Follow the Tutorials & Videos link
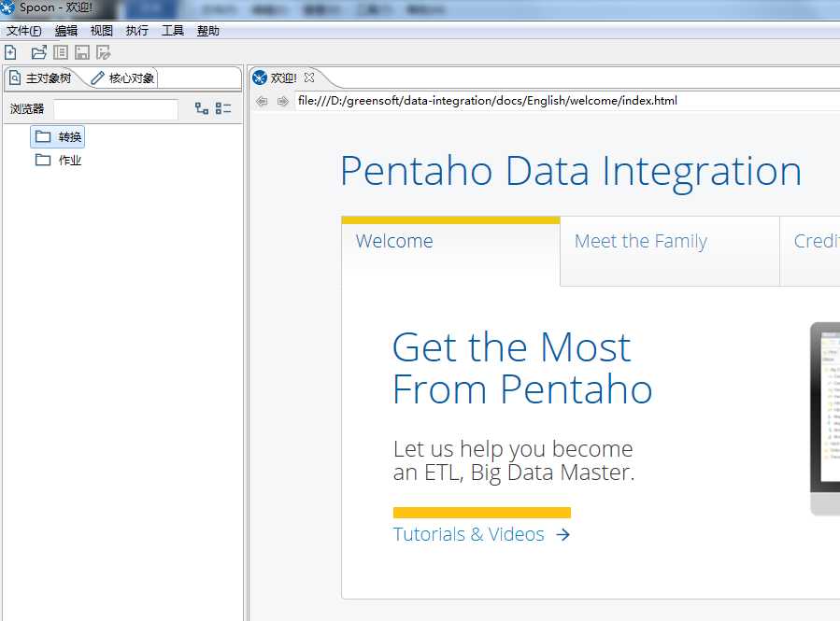This screenshot has width=840, height=621. tap(469, 534)
